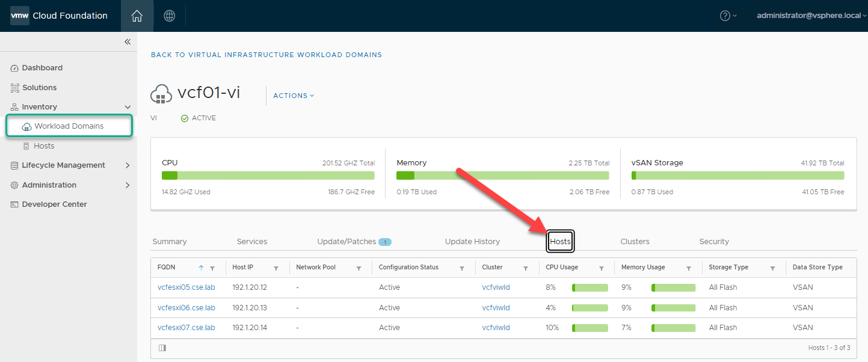Open the ACTIONS dropdown
The height and width of the screenshot is (362, 868).
tap(294, 96)
